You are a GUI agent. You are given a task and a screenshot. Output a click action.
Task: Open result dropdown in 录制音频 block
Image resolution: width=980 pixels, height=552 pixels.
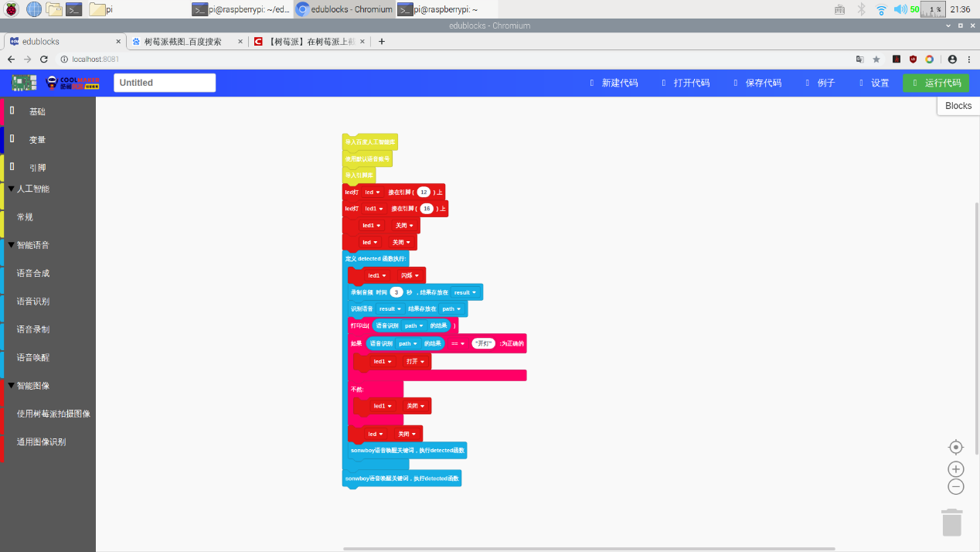[x=464, y=292]
